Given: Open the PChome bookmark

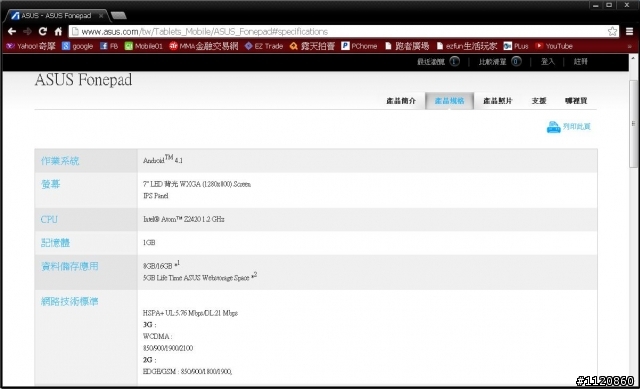Looking at the screenshot, I should click(x=359, y=46).
